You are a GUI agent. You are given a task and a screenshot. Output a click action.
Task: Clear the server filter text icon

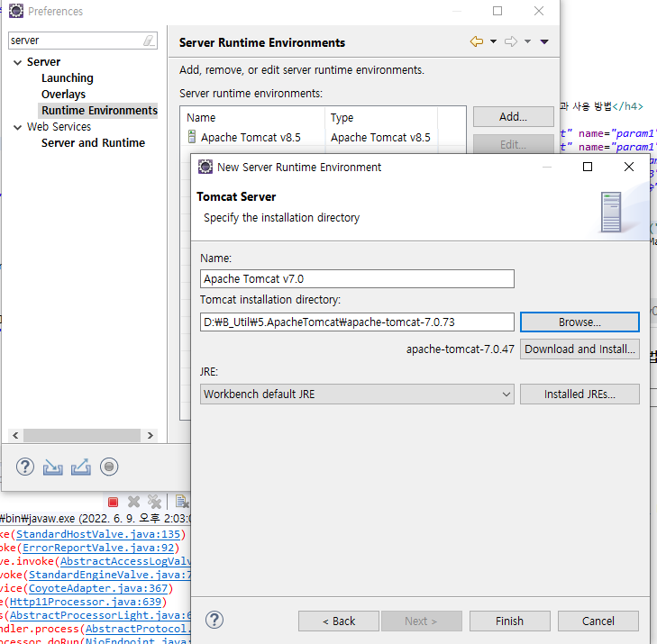(x=149, y=41)
